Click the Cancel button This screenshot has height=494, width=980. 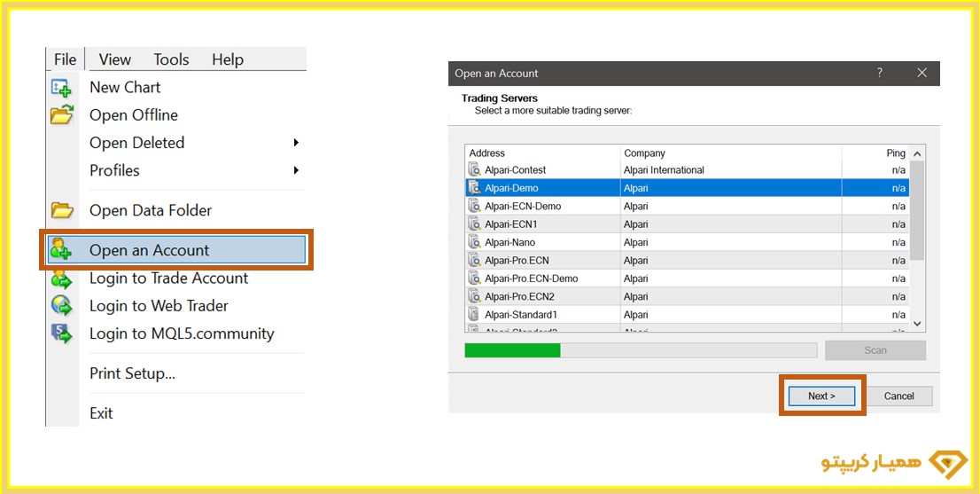898,396
